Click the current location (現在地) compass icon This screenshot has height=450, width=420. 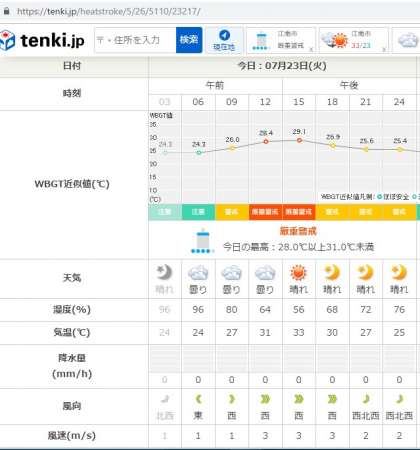tap(224, 35)
